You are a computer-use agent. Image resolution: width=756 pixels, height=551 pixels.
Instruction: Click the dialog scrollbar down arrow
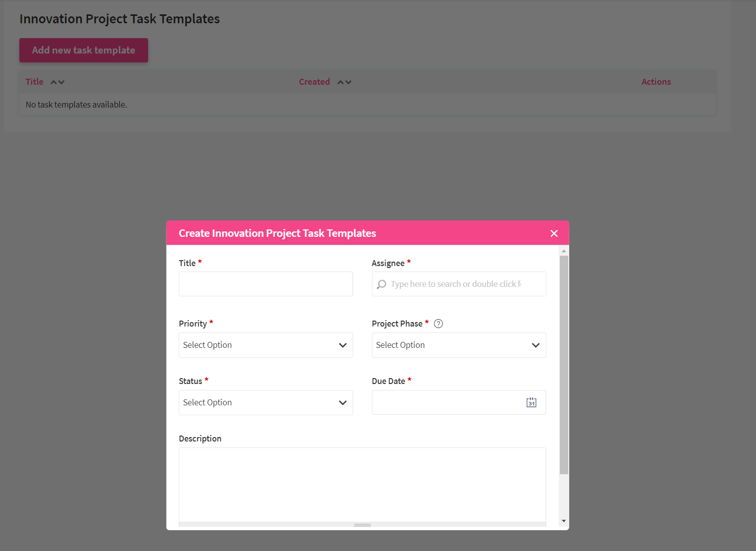[x=564, y=521]
